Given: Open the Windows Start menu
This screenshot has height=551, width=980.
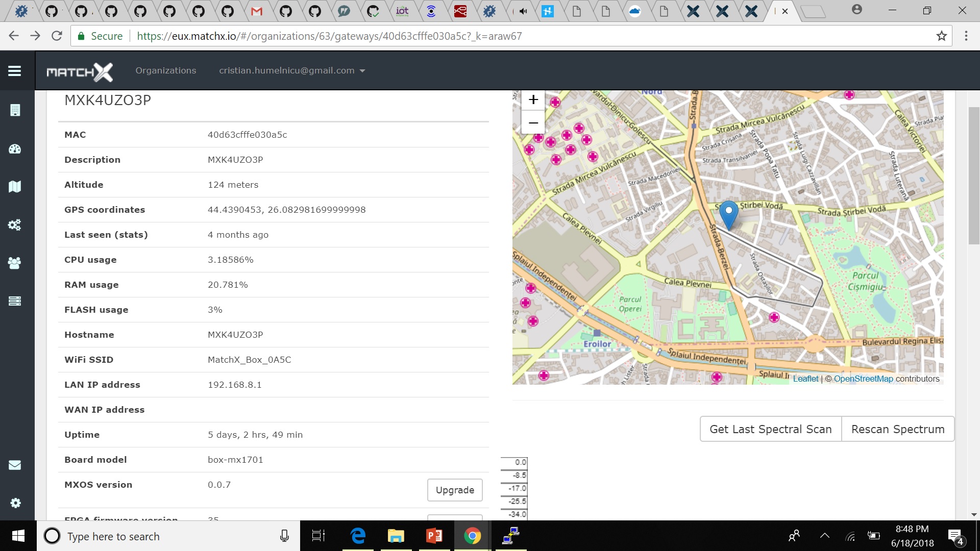Looking at the screenshot, I should coord(18,536).
